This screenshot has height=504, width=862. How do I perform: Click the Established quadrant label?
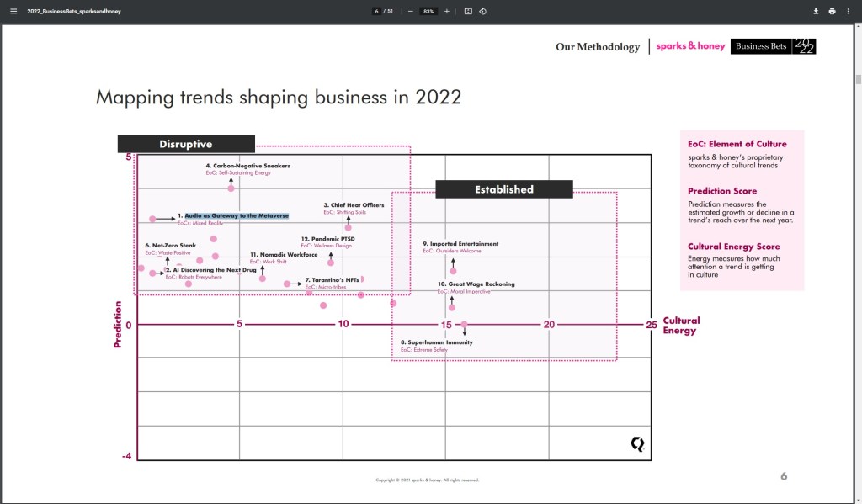[503, 189]
